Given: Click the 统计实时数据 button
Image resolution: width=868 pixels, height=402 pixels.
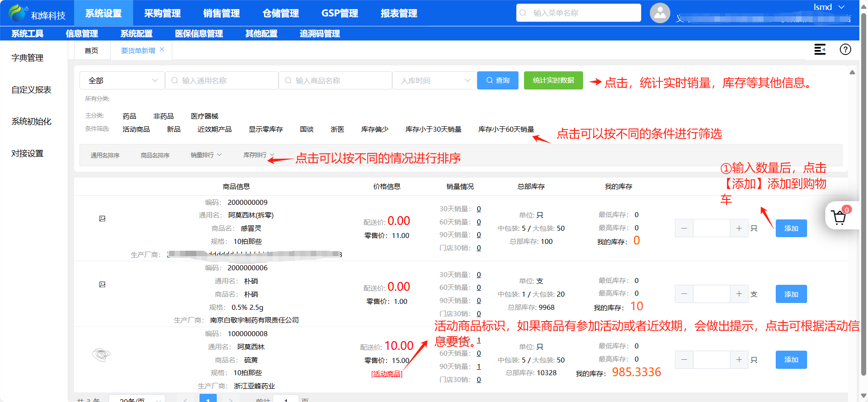Looking at the screenshot, I should 553,80.
